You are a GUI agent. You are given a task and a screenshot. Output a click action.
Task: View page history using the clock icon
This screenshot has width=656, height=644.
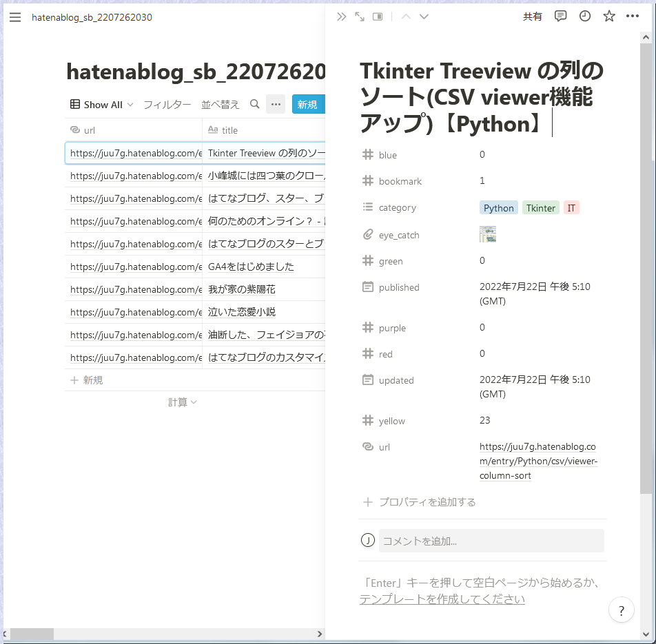(x=584, y=16)
